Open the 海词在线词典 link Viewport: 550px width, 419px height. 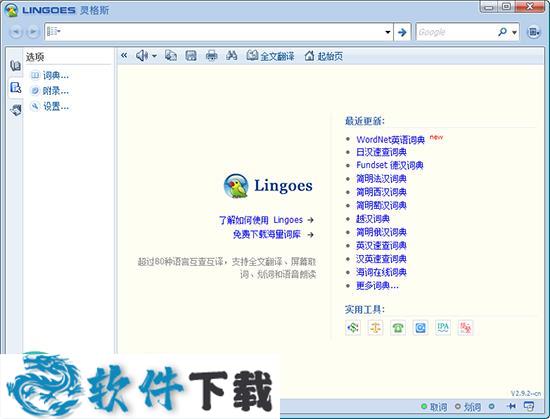point(381,272)
